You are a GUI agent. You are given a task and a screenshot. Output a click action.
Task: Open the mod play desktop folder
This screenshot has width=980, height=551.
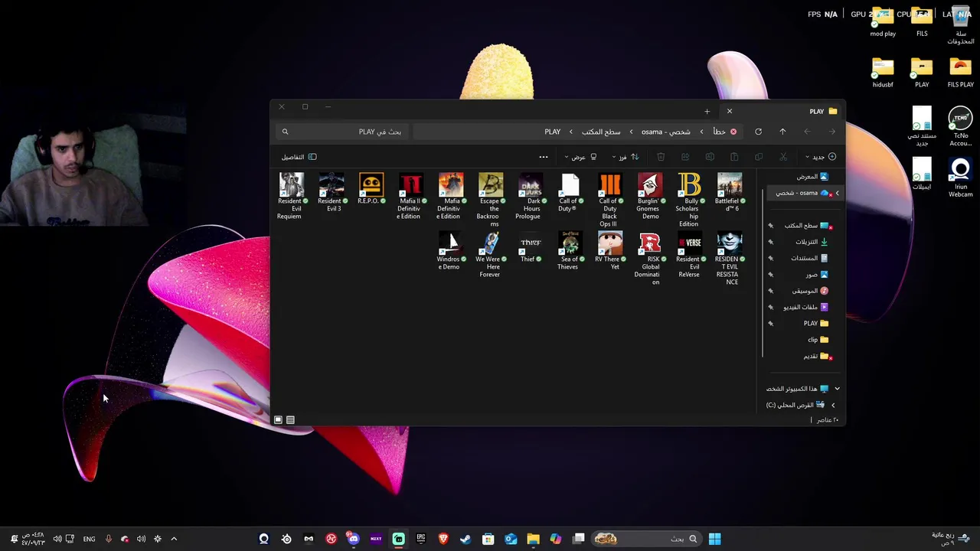click(x=883, y=22)
